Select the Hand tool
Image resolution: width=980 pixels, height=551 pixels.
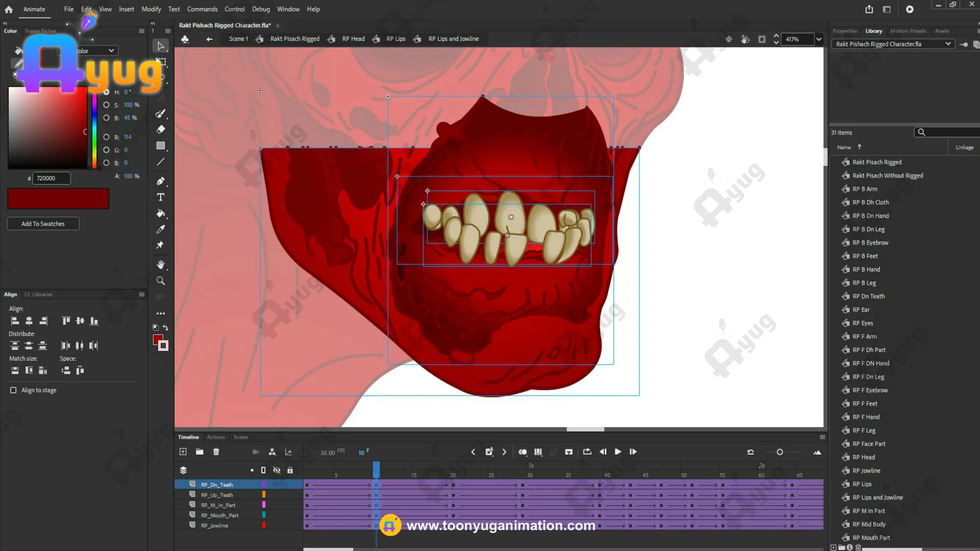pyautogui.click(x=160, y=265)
